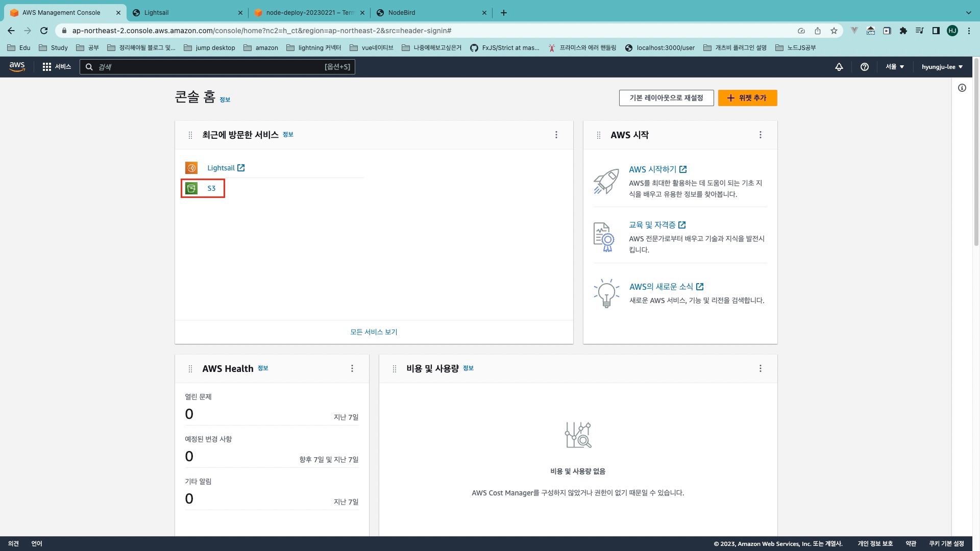
Task: Open the hyungju-lee account dropdown
Action: 942,67
